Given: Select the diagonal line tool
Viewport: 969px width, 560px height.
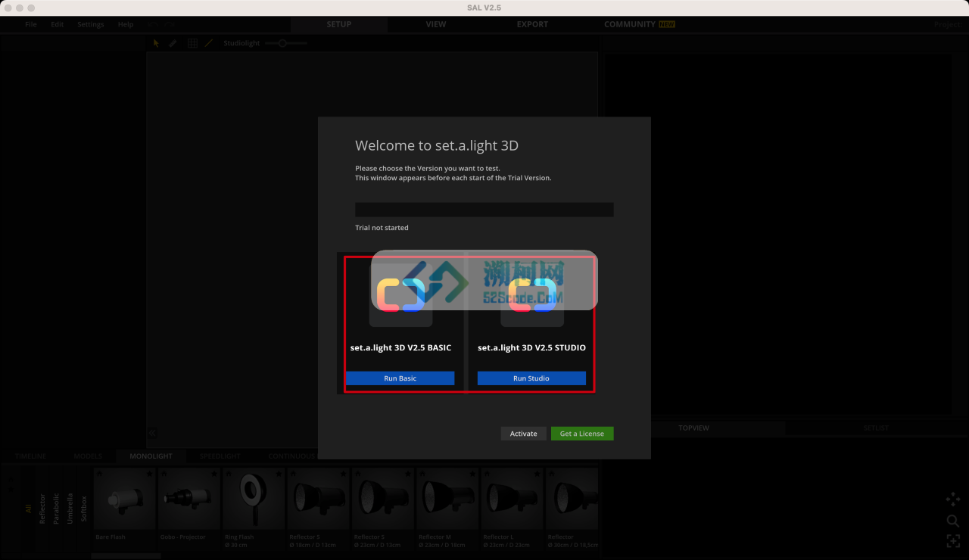Looking at the screenshot, I should pyautogui.click(x=209, y=43).
